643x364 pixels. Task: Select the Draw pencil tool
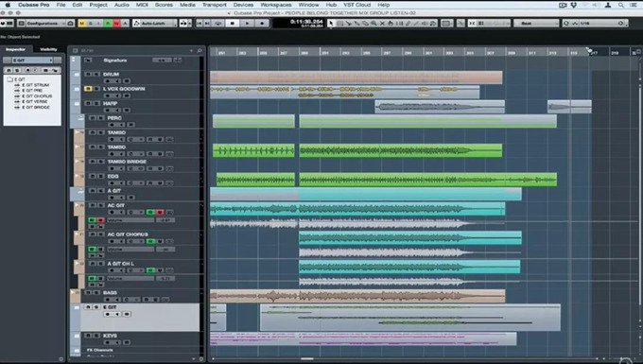pyautogui.click(x=408, y=24)
